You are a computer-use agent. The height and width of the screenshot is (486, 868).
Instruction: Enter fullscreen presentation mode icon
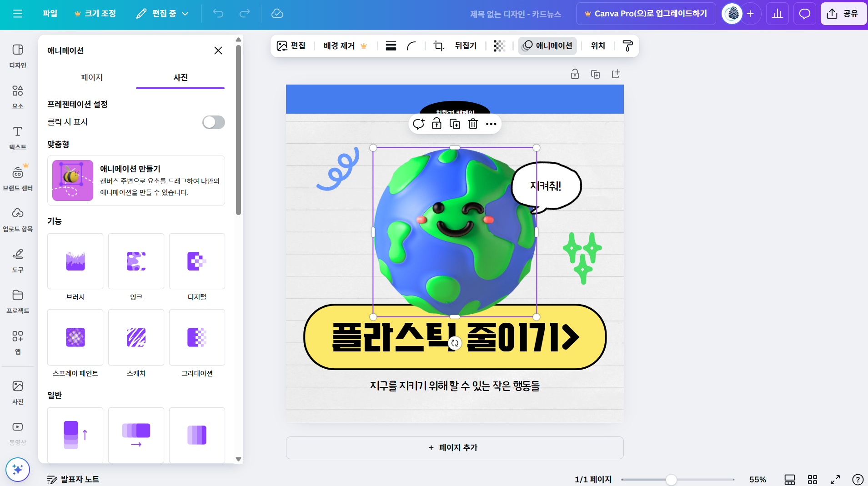[x=835, y=480]
